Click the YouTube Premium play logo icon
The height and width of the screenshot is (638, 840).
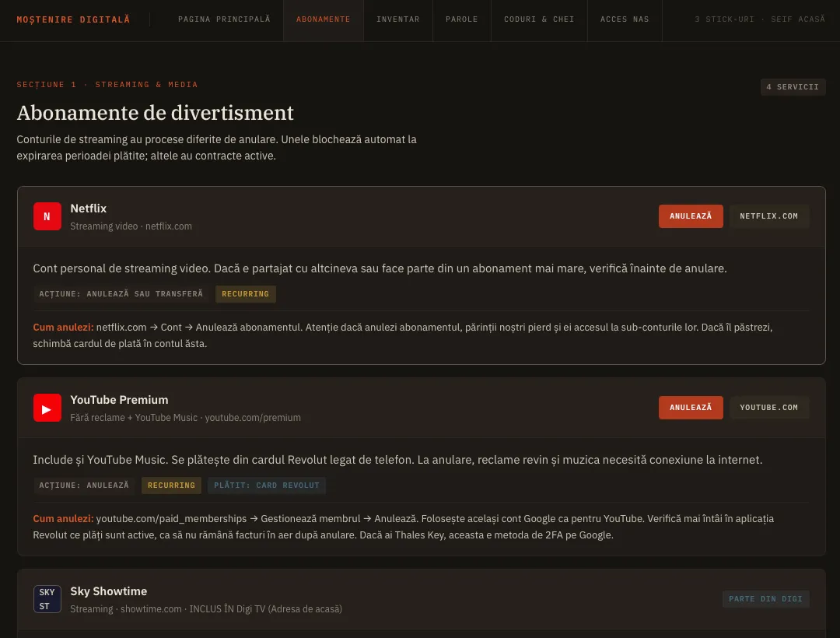click(47, 408)
